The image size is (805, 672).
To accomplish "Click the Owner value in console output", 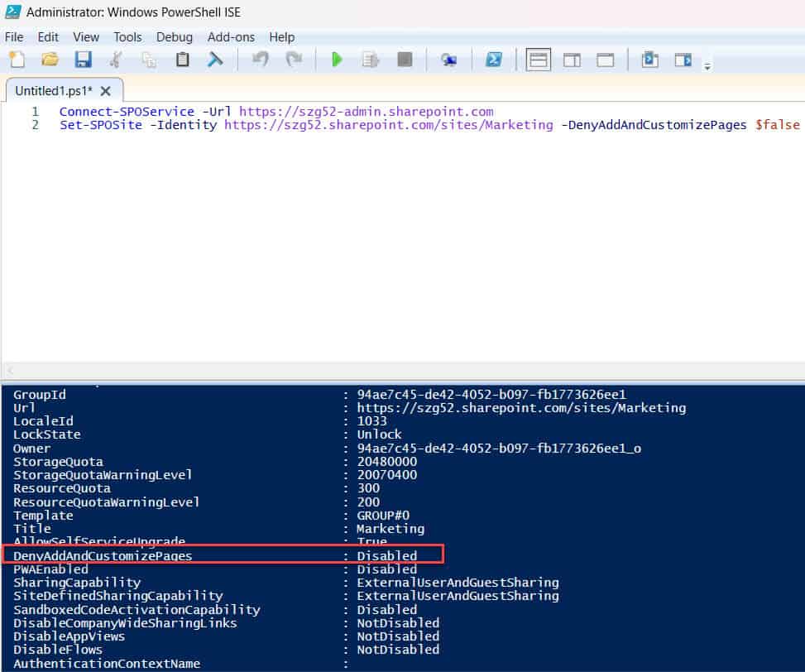I will (x=499, y=449).
